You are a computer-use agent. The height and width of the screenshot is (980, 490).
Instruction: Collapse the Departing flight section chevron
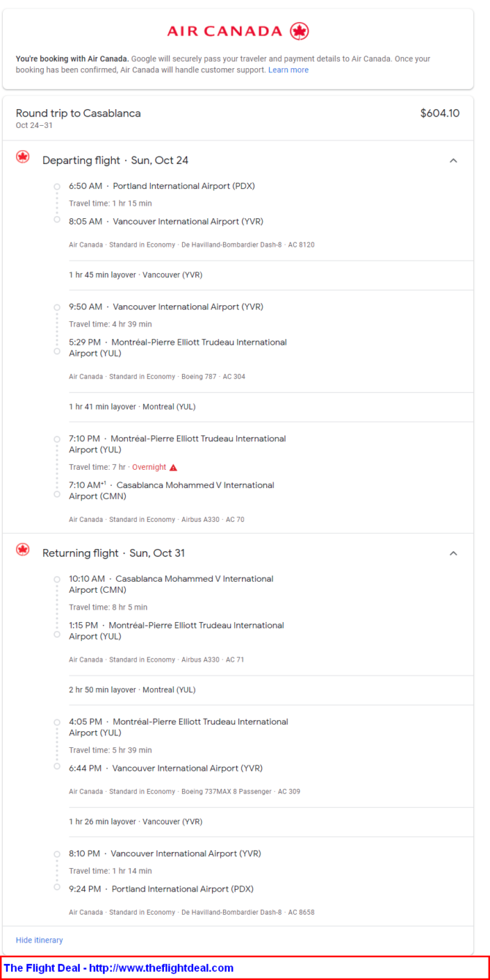tap(453, 160)
